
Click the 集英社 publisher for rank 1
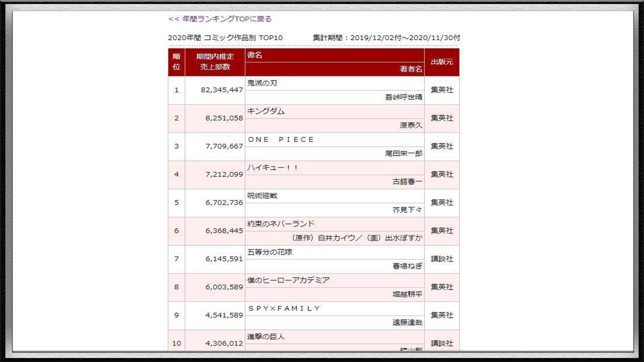tap(442, 90)
